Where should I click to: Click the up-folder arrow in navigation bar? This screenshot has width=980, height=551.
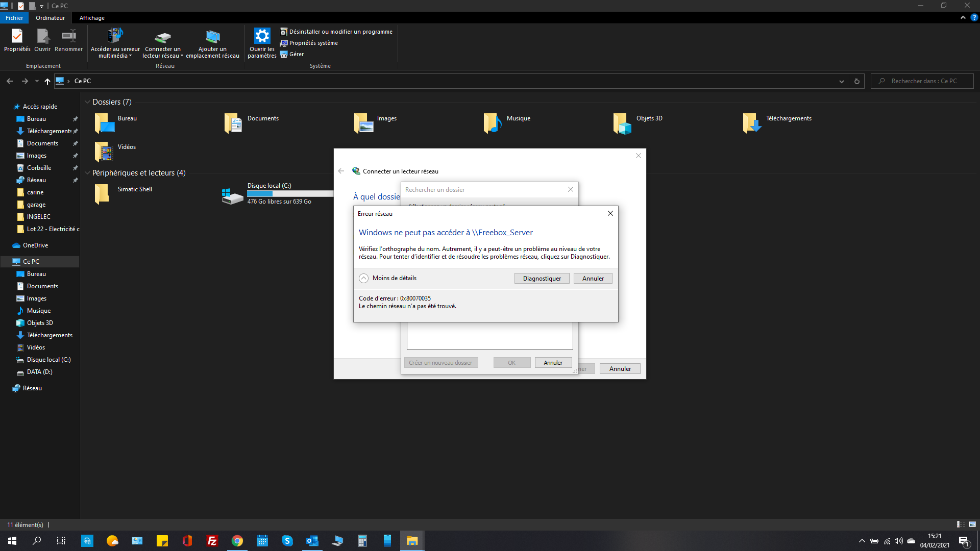[x=47, y=81]
